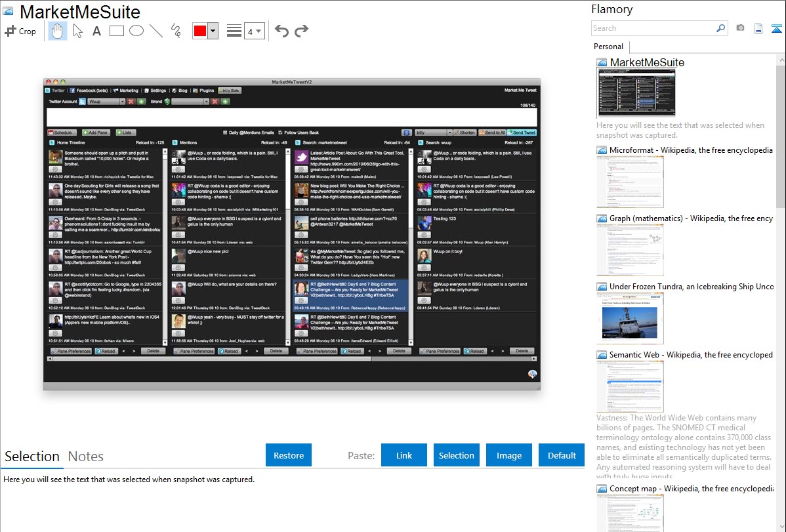Click Pane Preferences under Home Timeline
The width and height of the screenshot is (786, 532).
click(71, 351)
